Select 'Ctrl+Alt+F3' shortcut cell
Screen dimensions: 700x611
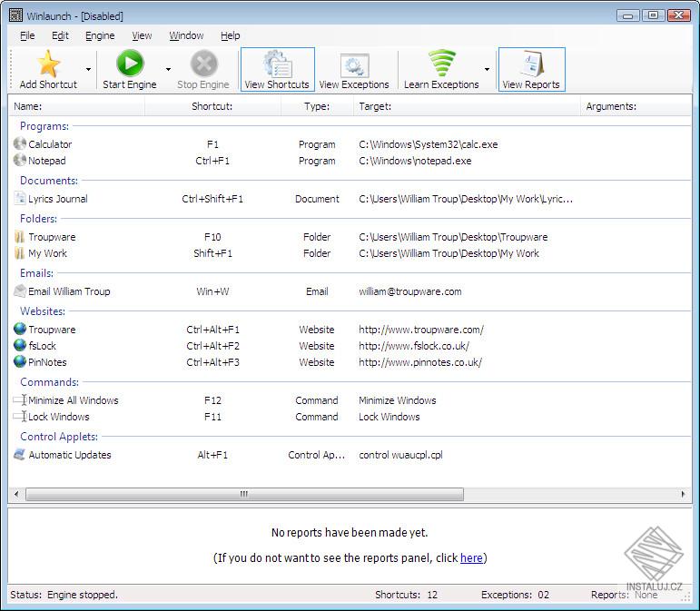[x=212, y=362]
